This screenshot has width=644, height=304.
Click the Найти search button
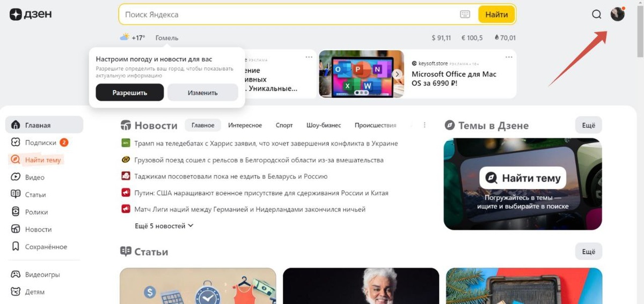pyautogui.click(x=496, y=14)
